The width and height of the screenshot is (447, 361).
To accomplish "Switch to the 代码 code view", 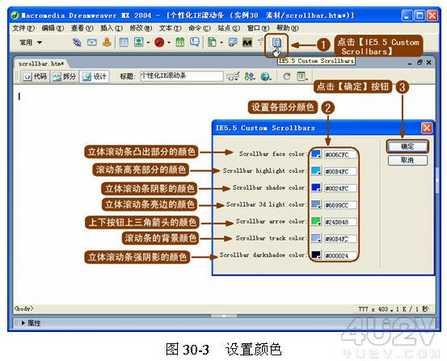I will [x=35, y=77].
